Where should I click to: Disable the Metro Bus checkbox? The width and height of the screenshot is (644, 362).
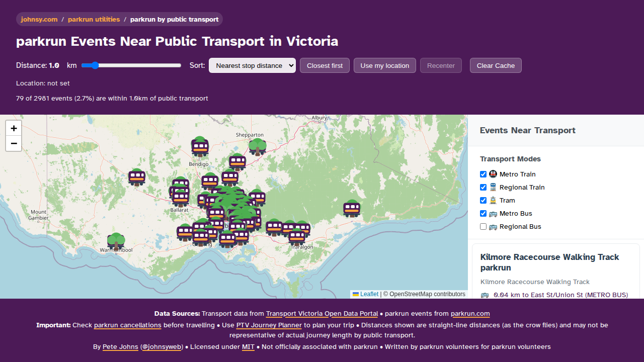click(x=484, y=213)
